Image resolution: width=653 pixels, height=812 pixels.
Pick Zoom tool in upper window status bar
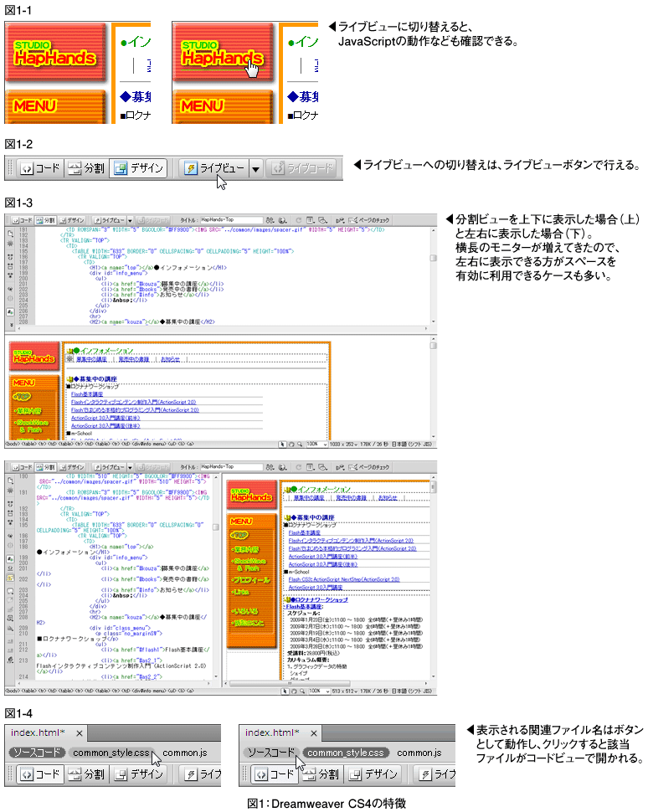[x=300, y=445]
